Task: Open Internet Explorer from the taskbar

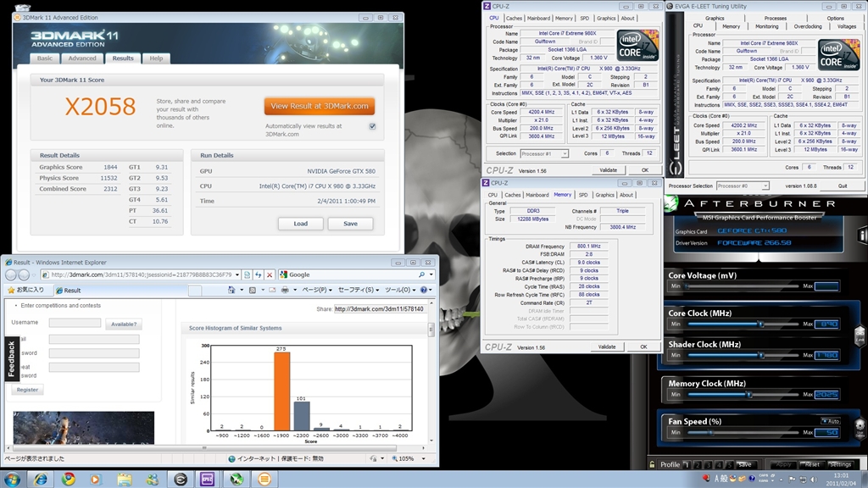Action: point(39,479)
